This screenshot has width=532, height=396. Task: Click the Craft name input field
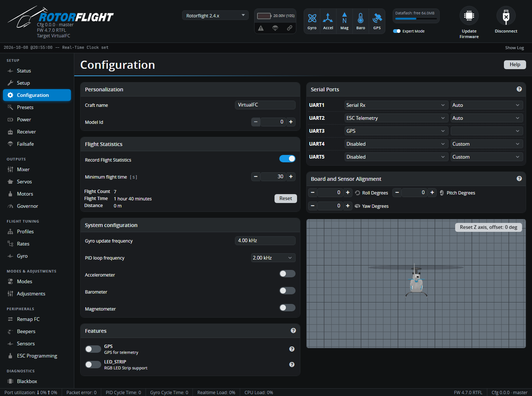coord(265,105)
